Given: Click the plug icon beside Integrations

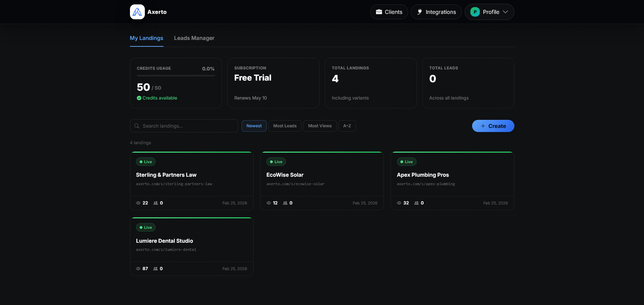Looking at the screenshot, I should tap(420, 12).
